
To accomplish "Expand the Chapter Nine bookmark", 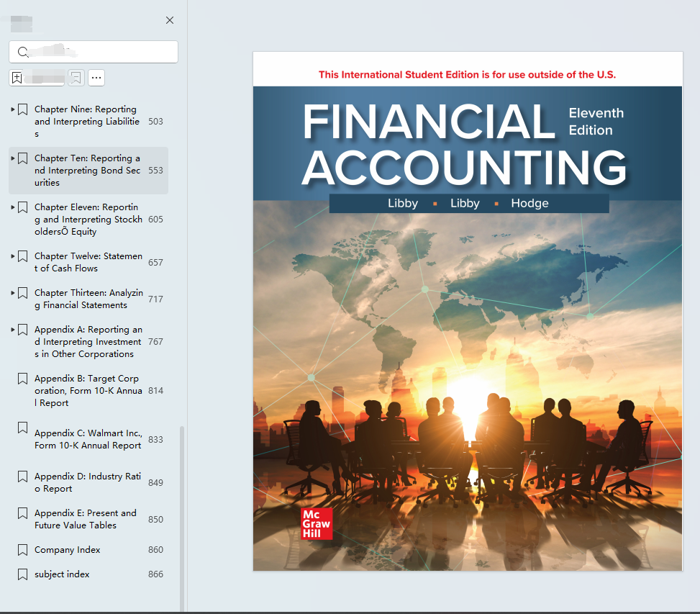I will point(12,109).
